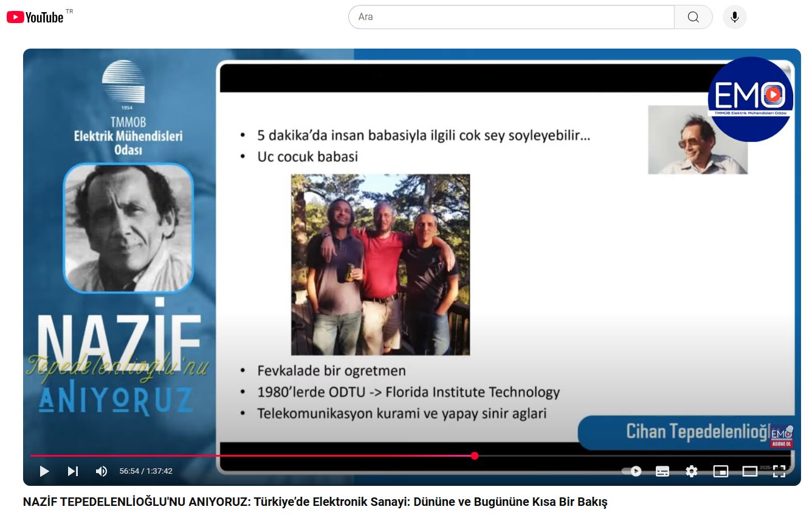The image size is (812, 515).
Task: Start voice search with microphone icon
Action: (x=735, y=17)
